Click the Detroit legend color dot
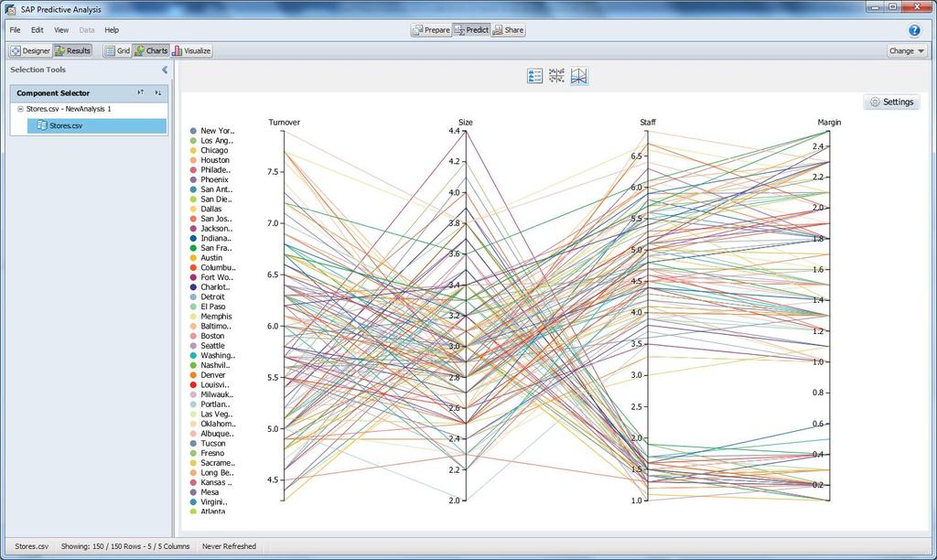The image size is (937, 560). pyautogui.click(x=193, y=297)
